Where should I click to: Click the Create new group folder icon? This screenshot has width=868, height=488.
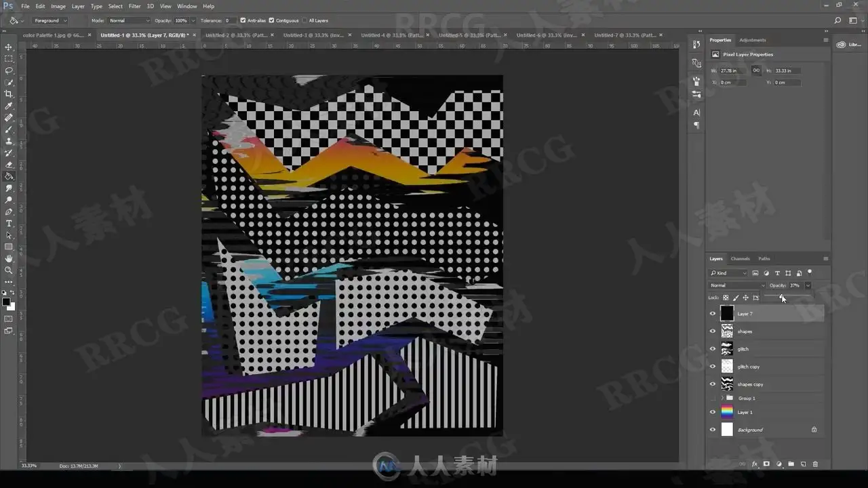791,464
